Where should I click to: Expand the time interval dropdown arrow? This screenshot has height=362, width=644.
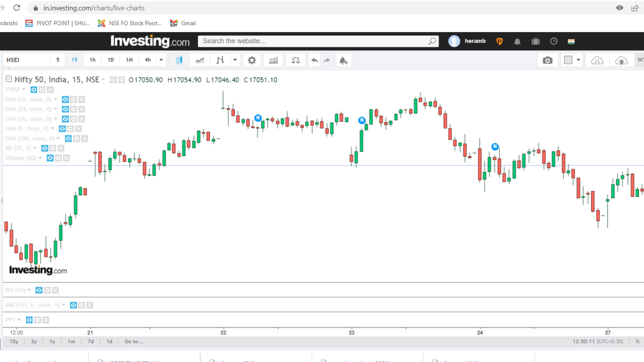click(162, 60)
